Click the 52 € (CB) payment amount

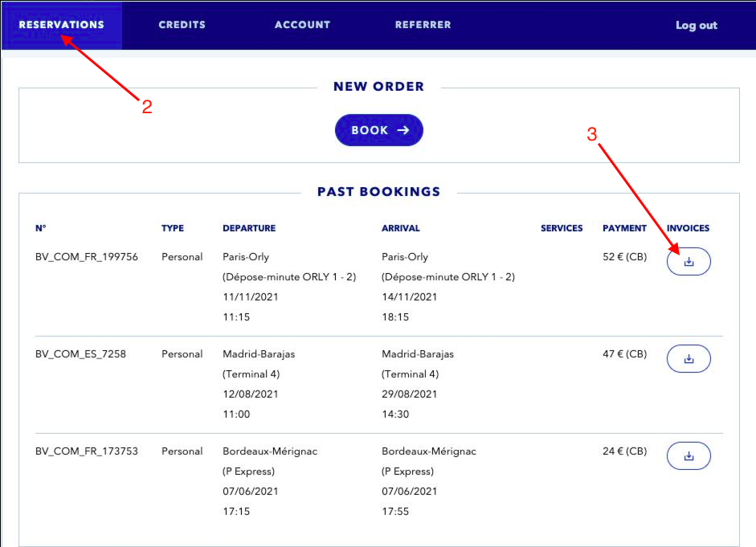click(625, 257)
